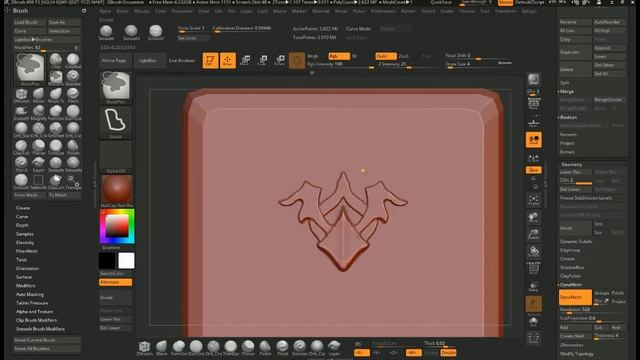Select the Scale transform icon in top shelf
The height and width of the screenshot is (360, 640).
(x=262, y=60)
